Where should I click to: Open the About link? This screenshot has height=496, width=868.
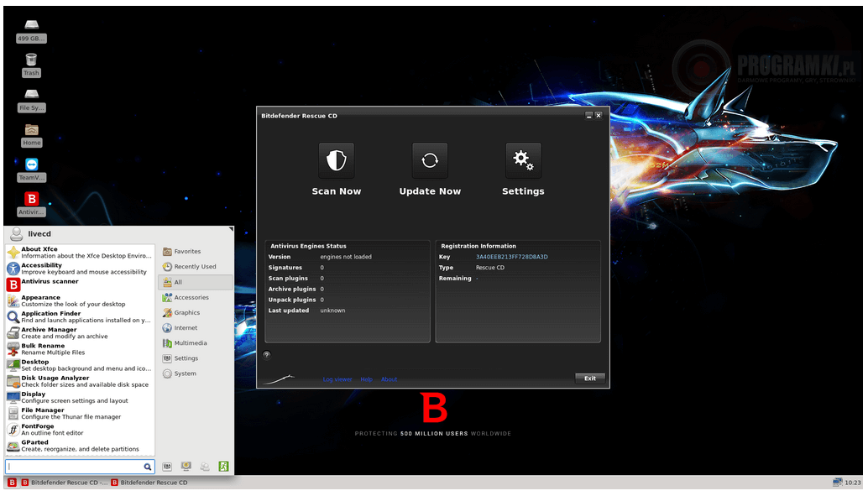[x=390, y=379]
